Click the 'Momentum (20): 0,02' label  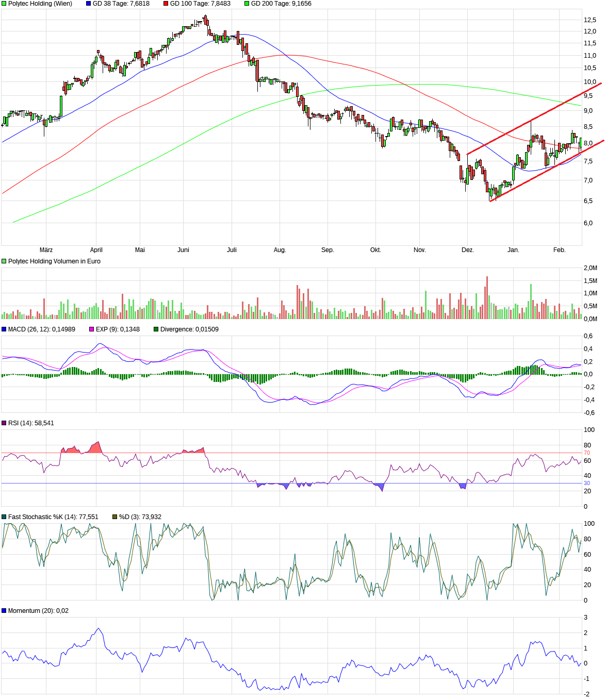click(38, 611)
